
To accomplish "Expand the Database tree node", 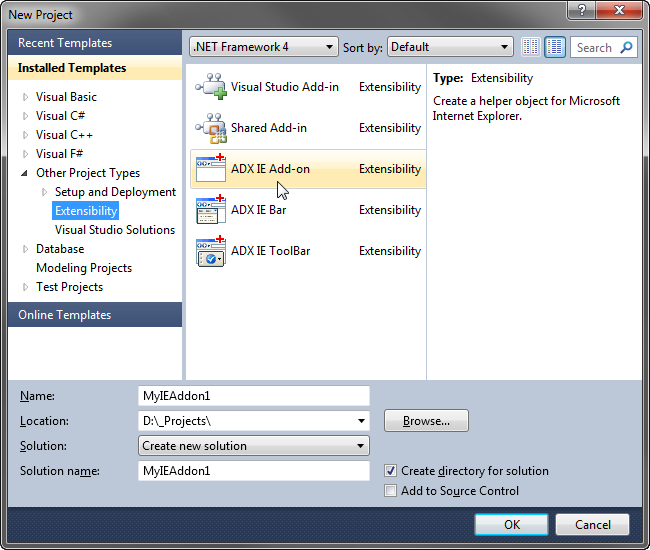I will coord(25,249).
